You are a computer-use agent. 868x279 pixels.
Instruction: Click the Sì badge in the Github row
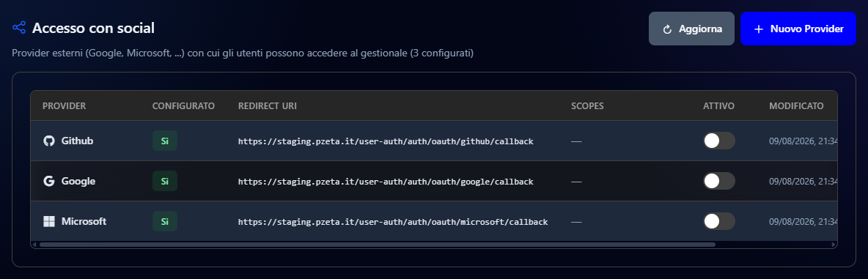coord(165,141)
